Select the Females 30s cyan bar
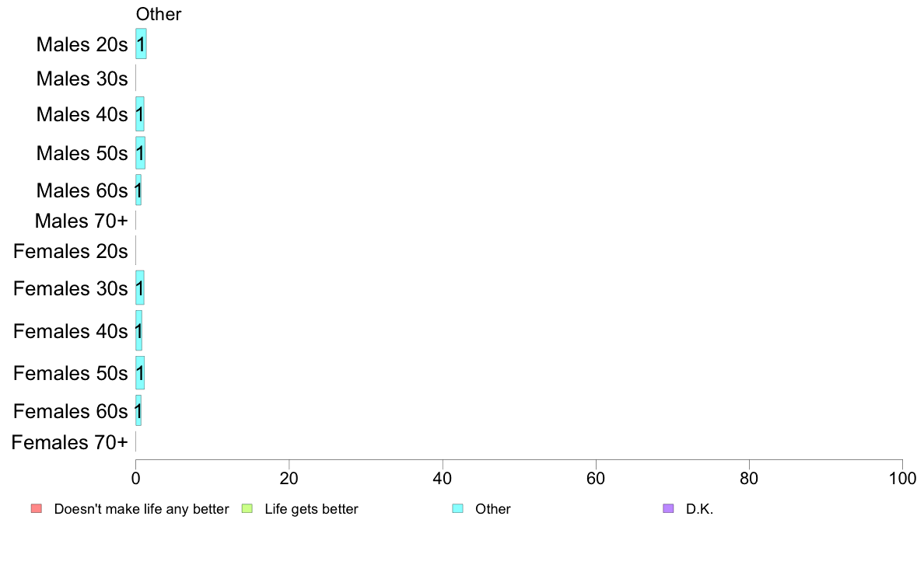The image size is (924, 572). coord(140,288)
